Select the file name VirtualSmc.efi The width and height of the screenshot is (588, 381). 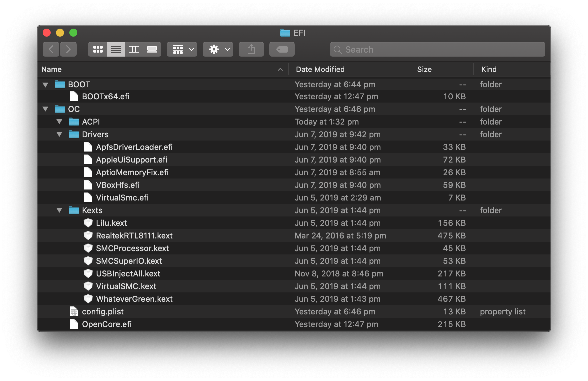(x=122, y=198)
